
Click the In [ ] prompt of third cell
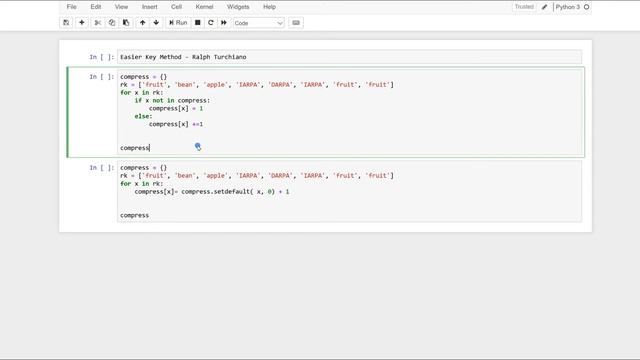coord(102,168)
